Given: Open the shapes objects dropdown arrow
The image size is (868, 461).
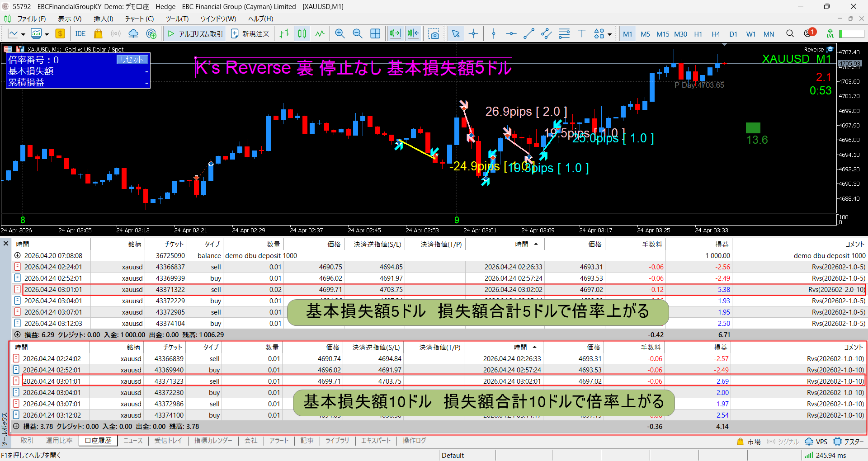Looking at the screenshot, I should click(609, 34).
